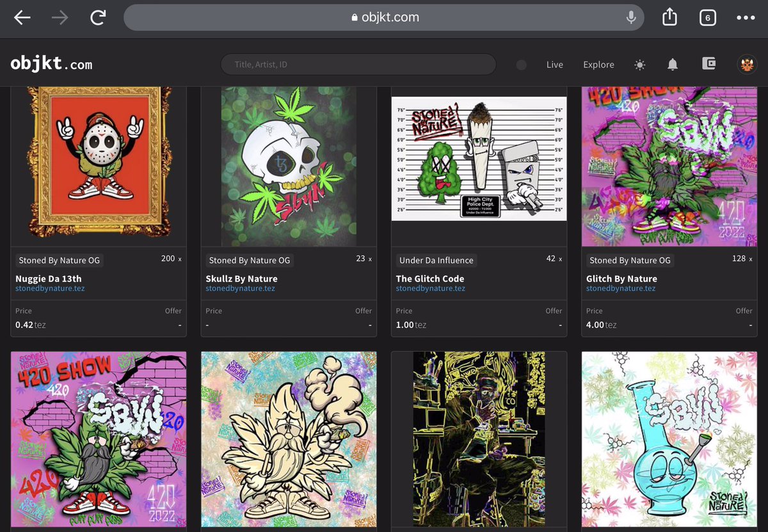Screen dimensions: 768x532
Task: Open the Nuggie Da 13th title link
Action: point(49,278)
